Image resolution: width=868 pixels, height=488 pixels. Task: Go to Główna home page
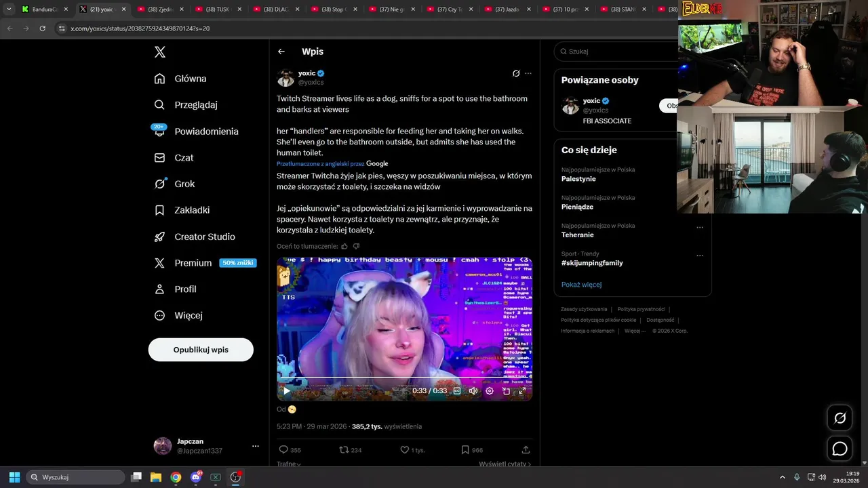click(180, 79)
